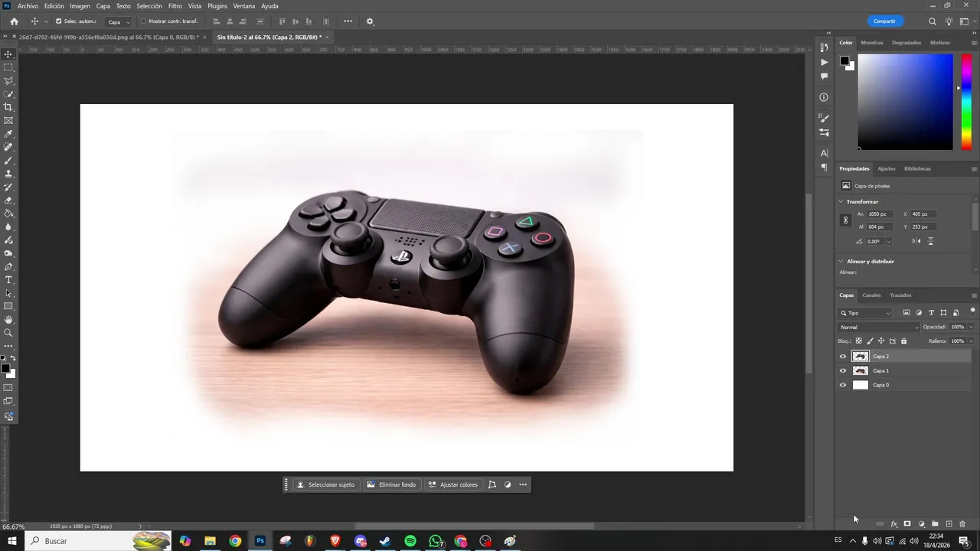This screenshot has height=551, width=980.
Task: Select the Clone Stamp tool
Action: click(x=8, y=174)
